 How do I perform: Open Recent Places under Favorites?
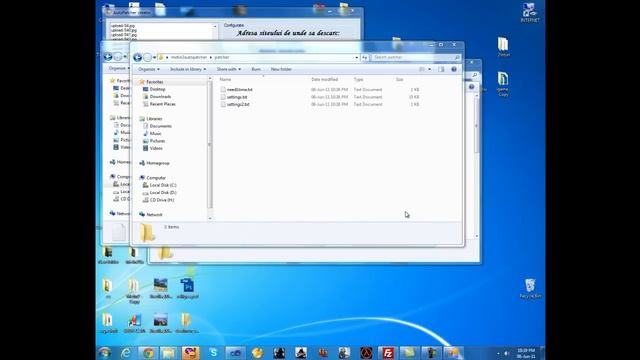click(162, 104)
